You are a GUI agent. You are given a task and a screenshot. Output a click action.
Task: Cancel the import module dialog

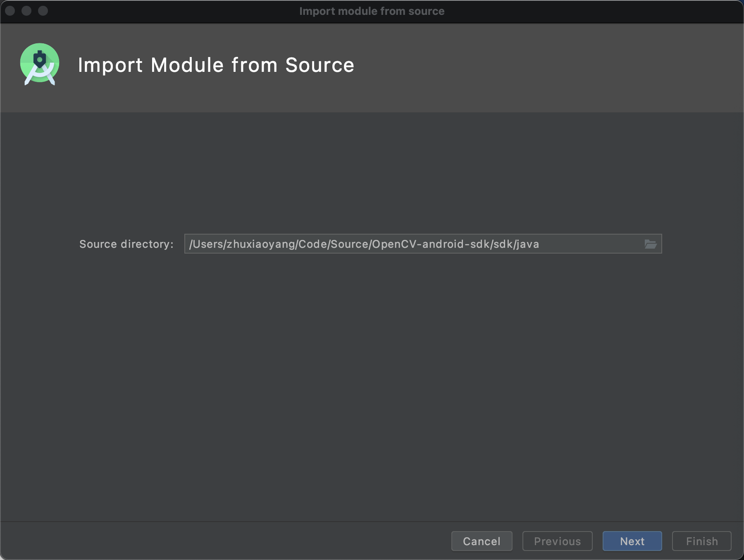[x=482, y=541]
